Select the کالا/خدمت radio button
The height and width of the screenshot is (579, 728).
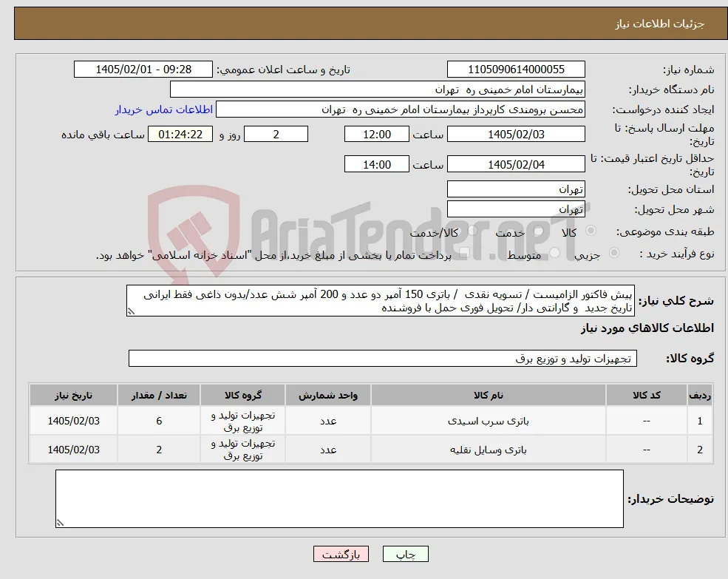tap(472, 231)
